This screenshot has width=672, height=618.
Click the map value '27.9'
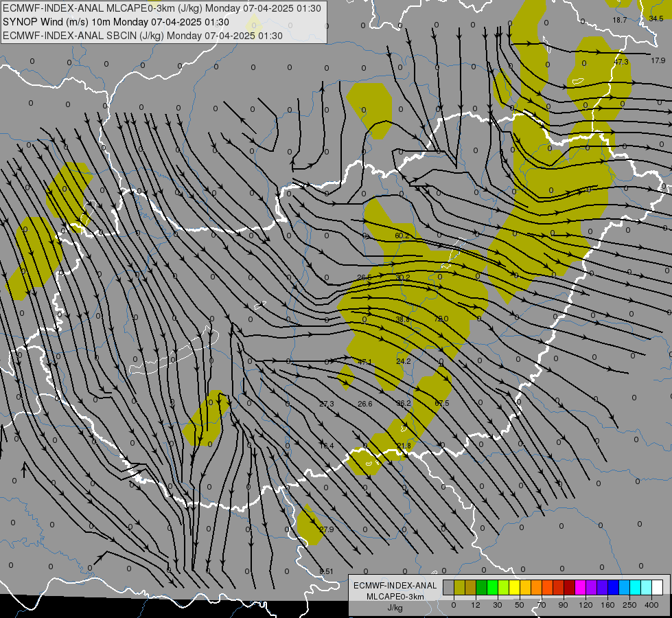[327, 529]
